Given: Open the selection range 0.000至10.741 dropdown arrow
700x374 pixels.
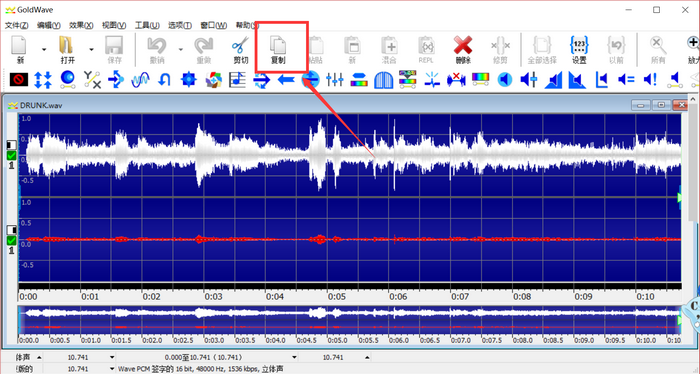Looking at the screenshot, I should click(x=294, y=357).
